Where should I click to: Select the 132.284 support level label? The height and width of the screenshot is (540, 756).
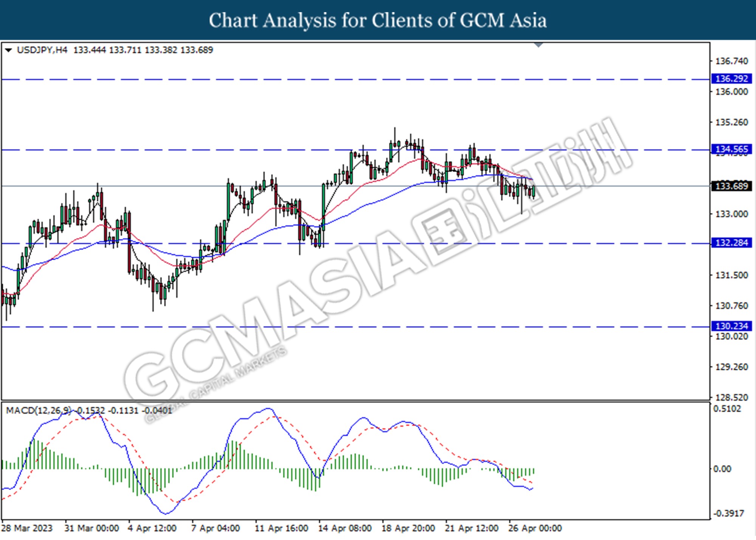tap(731, 242)
